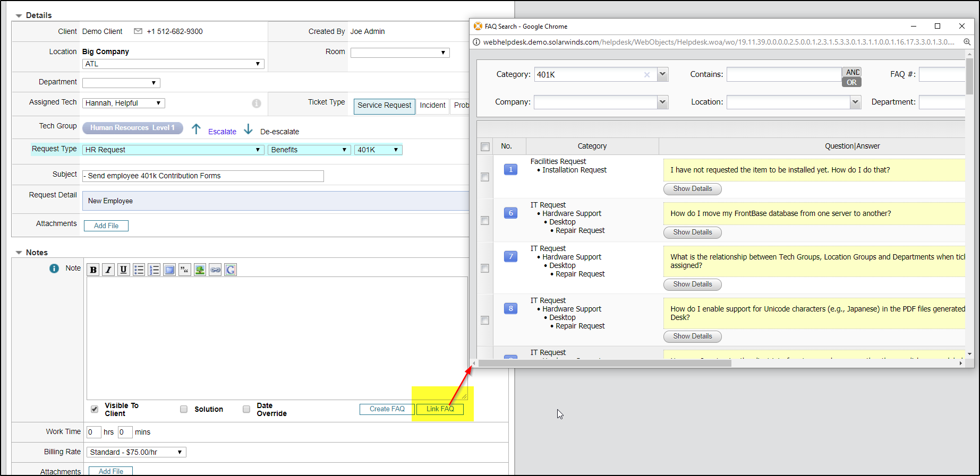
Task: Open the Benefits request subtype dropdown
Action: [309, 150]
